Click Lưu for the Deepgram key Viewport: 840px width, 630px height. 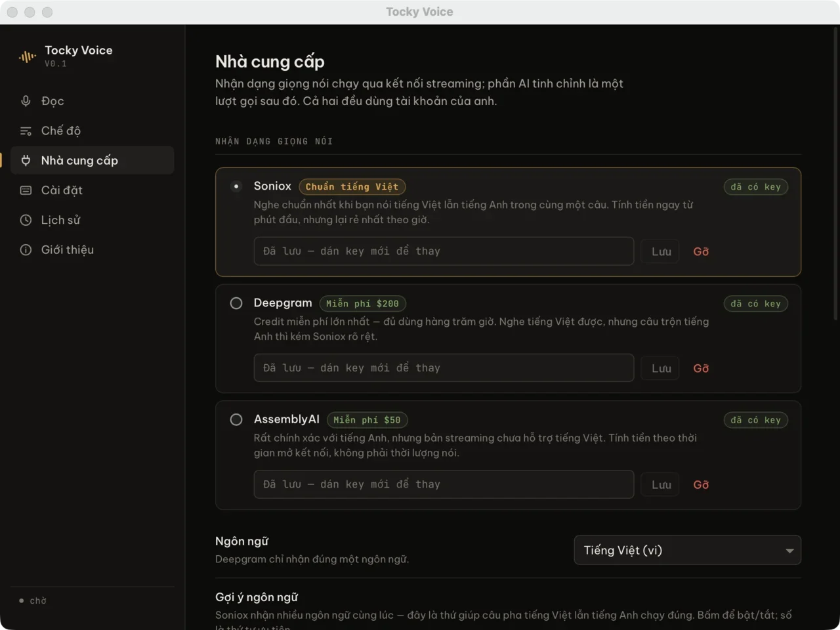(x=661, y=368)
